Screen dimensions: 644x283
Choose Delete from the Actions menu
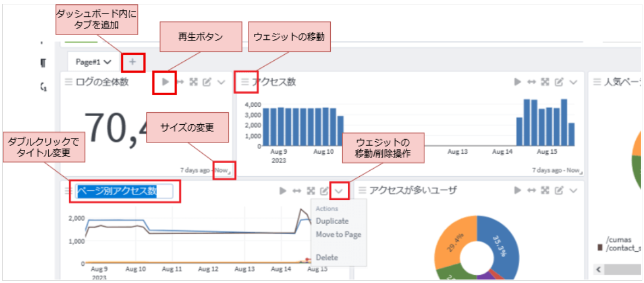(x=327, y=257)
